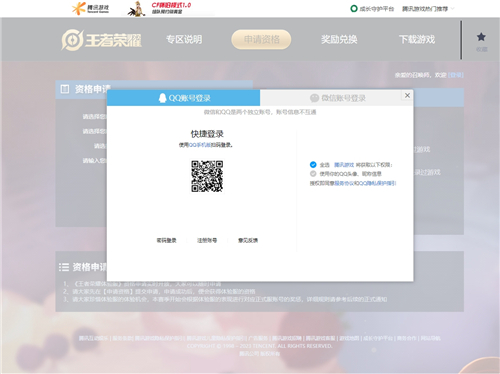
Task: Click 意见反馈 link
Action: (x=248, y=240)
